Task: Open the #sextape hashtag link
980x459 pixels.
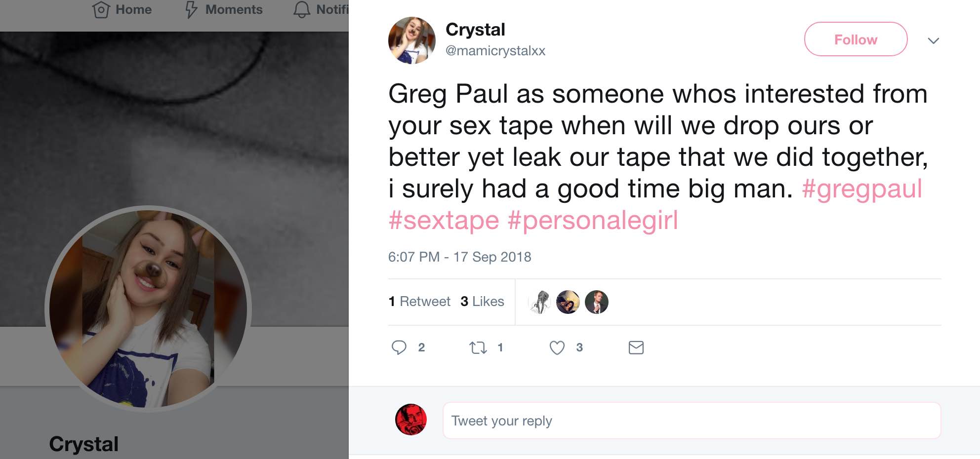Action: point(444,221)
